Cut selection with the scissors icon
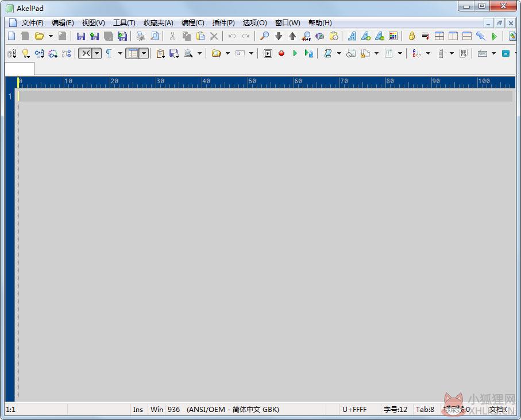The image size is (521, 420). point(172,36)
